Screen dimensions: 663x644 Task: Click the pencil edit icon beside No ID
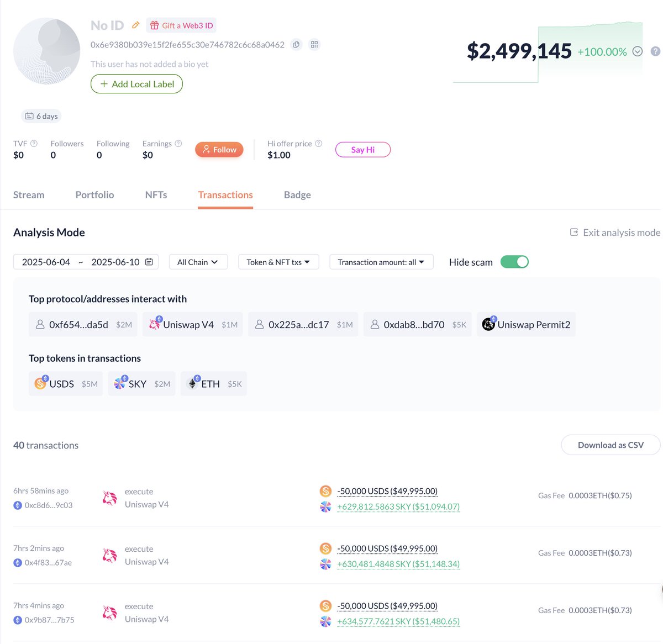point(135,25)
